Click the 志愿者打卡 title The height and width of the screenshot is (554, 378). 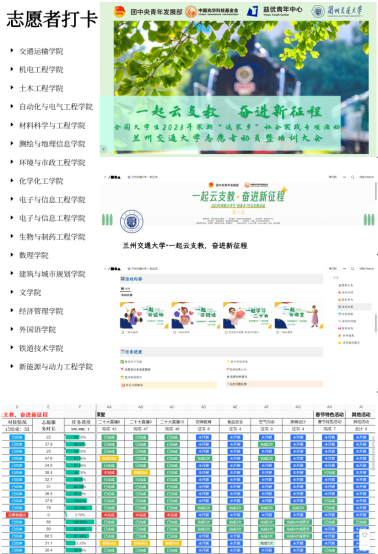click(52, 19)
